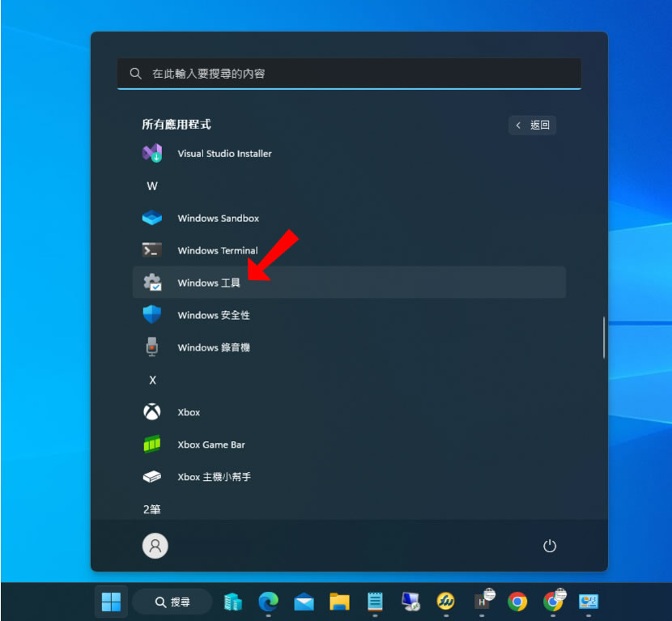Click the 搜尋 search box on the taskbar

(172, 602)
